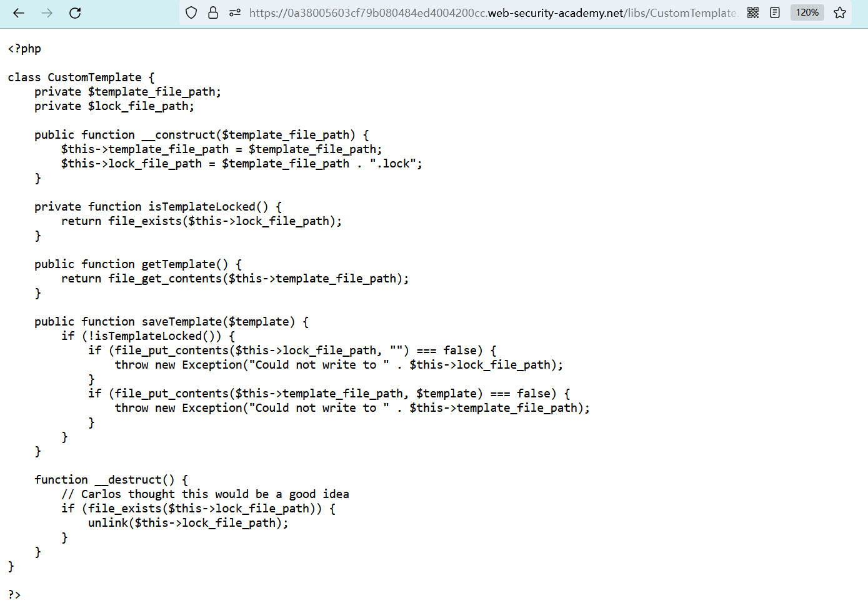Bookmark this page with the star
The width and height of the screenshot is (868, 603).
(840, 12)
